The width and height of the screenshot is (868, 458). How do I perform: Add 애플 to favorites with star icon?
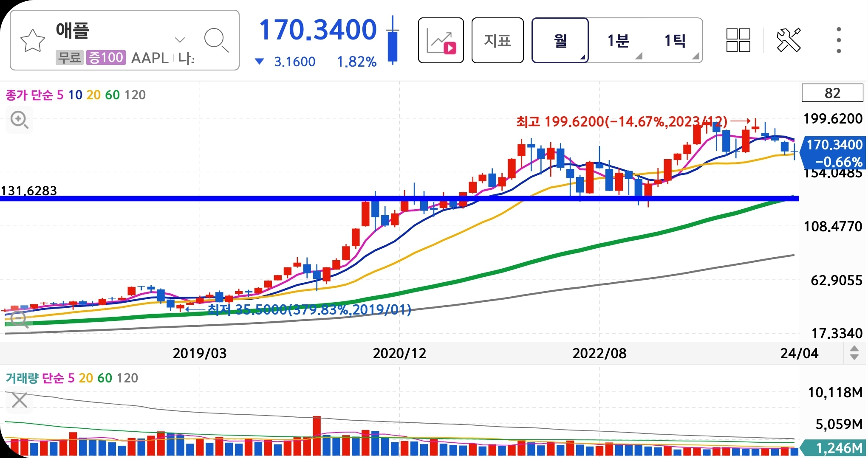pyautogui.click(x=33, y=41)
